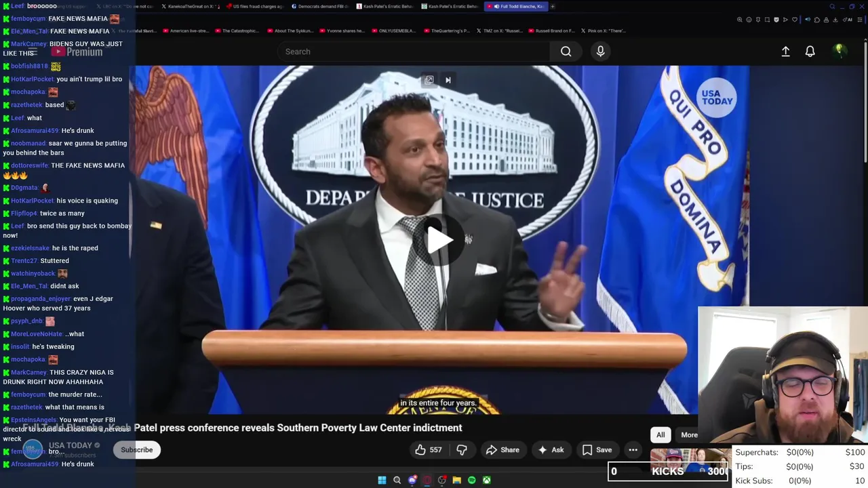This screenshot has width=868, height=488.
Task: Select the active Full Todd Blanche tab
Action: [x=515, y=6]
